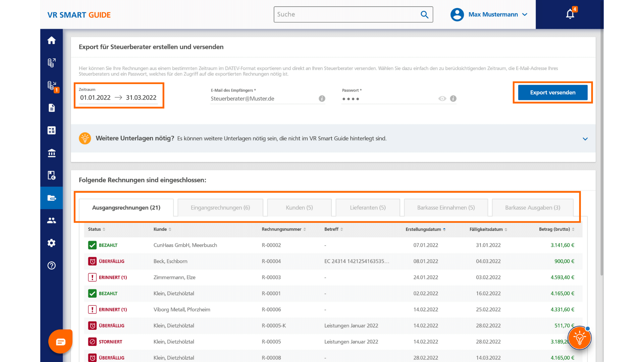Viewport: 644px width, 362px height.
Task: Click the ERINNERT exclamation icon for R-00003
Action: click(92, 277)
